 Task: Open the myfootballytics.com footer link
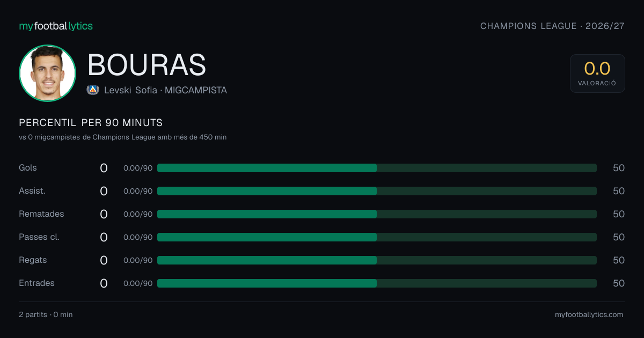point(589,314)
